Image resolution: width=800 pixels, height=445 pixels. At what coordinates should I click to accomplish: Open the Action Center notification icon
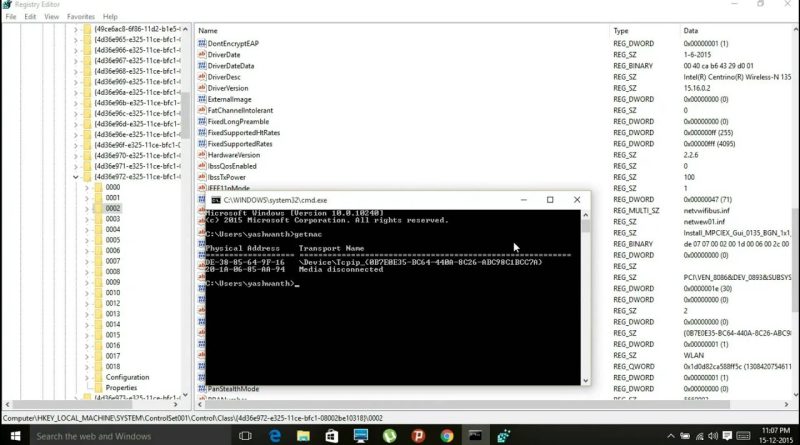[x=728, y=436]
